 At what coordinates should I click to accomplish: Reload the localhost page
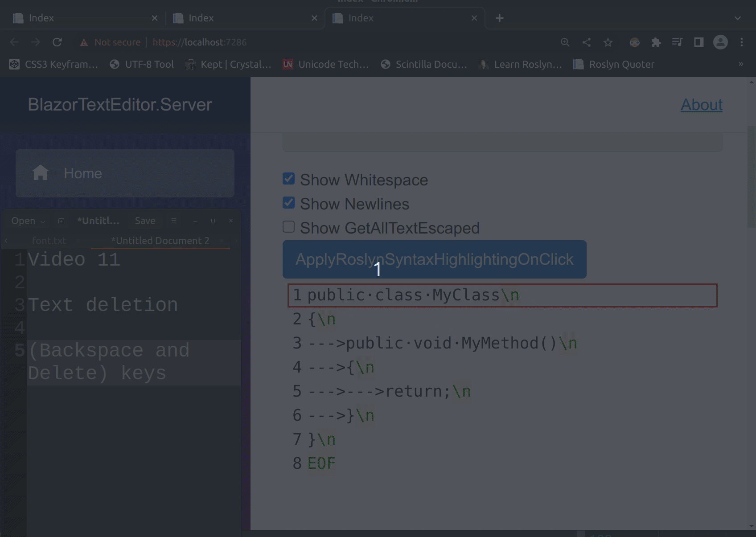(57, 42)
